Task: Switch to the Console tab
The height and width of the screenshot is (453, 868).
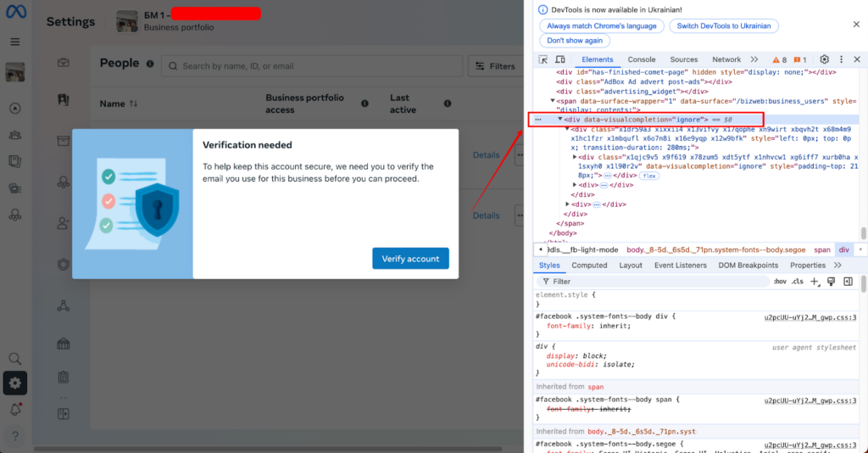Action: (x=642, y=59)
